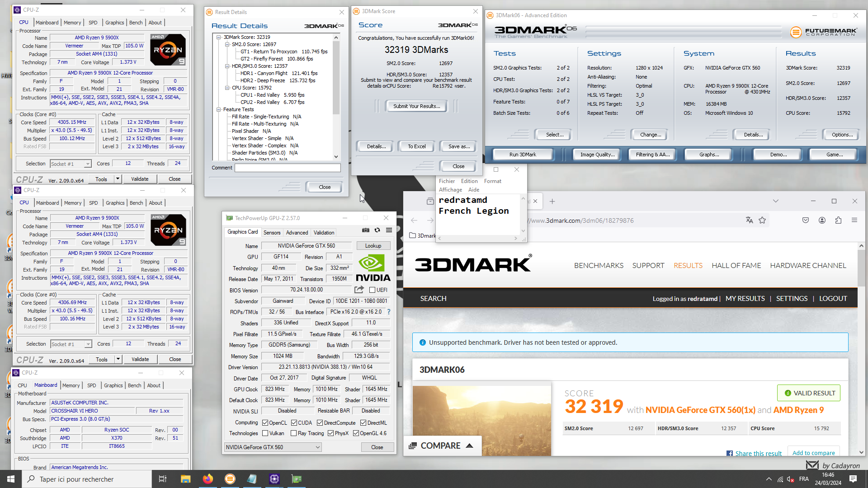Click the Result Details tree vertical scrollbar
Screen dimensions: 868x488
(336, 97)
